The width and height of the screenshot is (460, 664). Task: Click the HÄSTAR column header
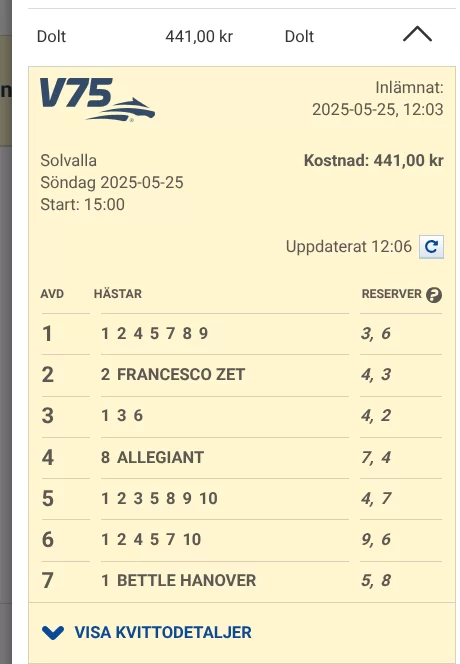point(118,293)
